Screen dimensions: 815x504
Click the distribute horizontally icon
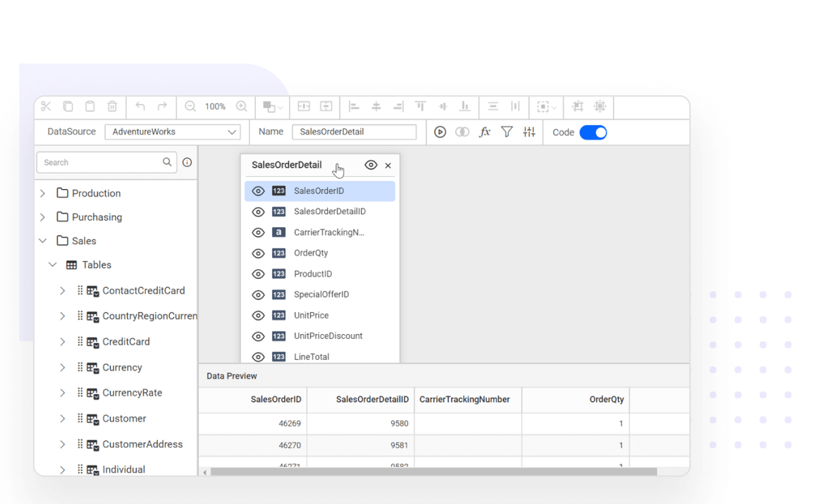pyautogui.click(x=515, y=106)
